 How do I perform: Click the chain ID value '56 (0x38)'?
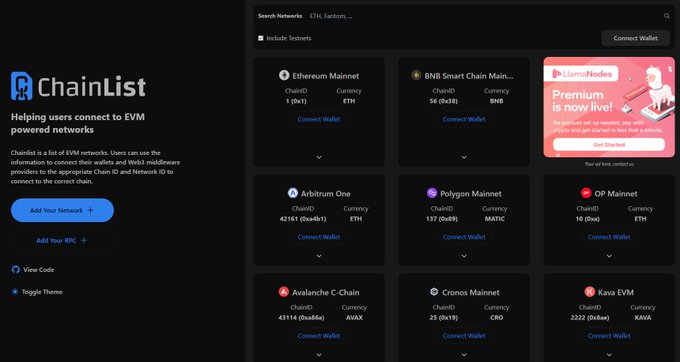coord(444,101)
